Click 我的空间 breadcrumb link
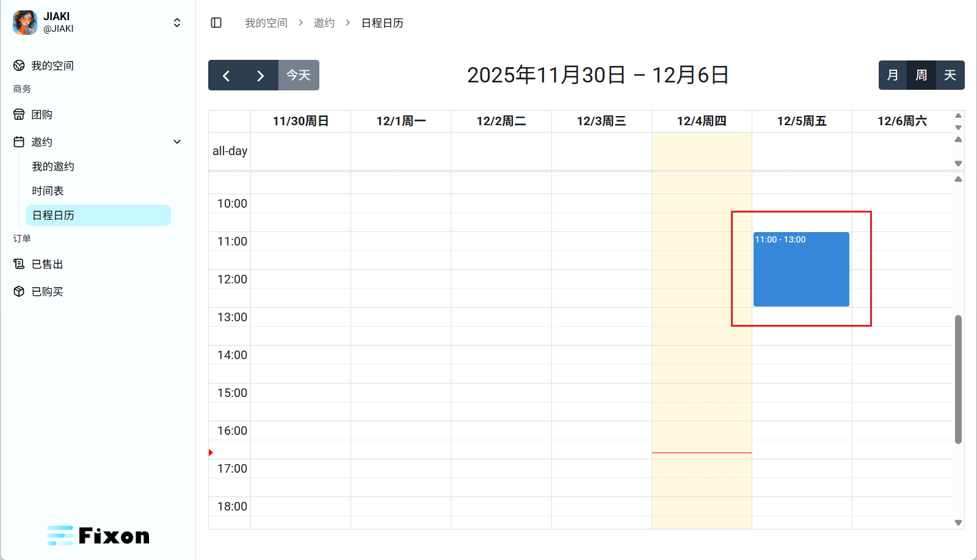The height and width of the screenshot is (560, 977). point(266,23)
